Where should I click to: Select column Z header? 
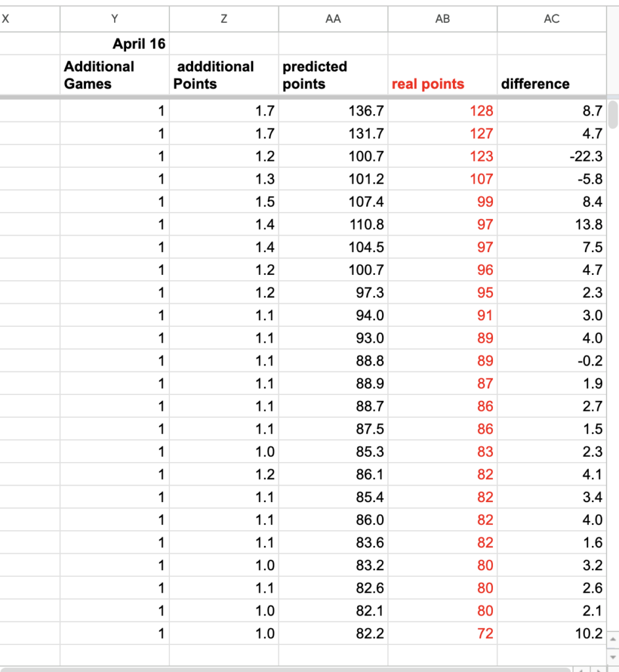coord(224,19)
